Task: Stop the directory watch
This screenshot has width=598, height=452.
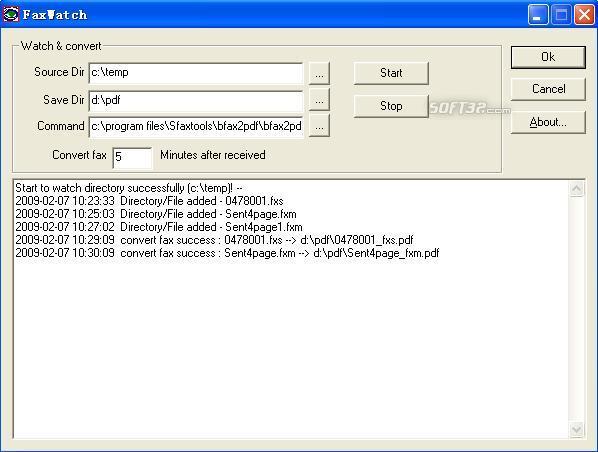Action: 391,106
